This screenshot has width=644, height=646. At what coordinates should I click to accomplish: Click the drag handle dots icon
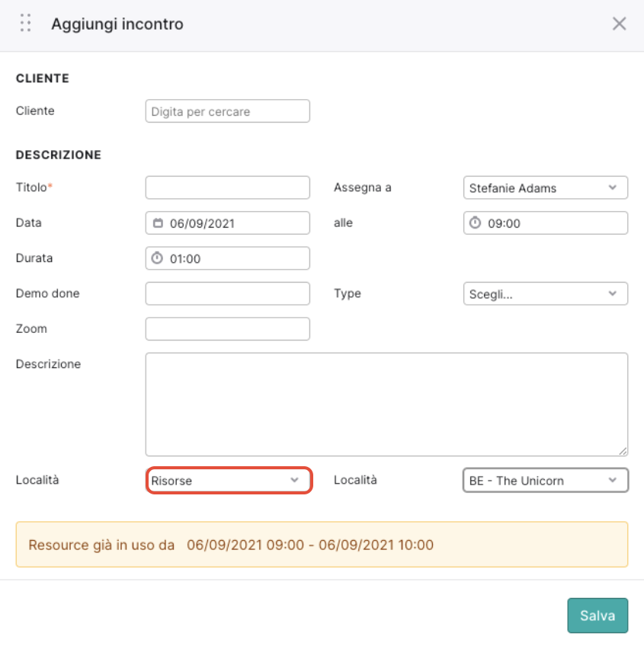coord(26,23)
